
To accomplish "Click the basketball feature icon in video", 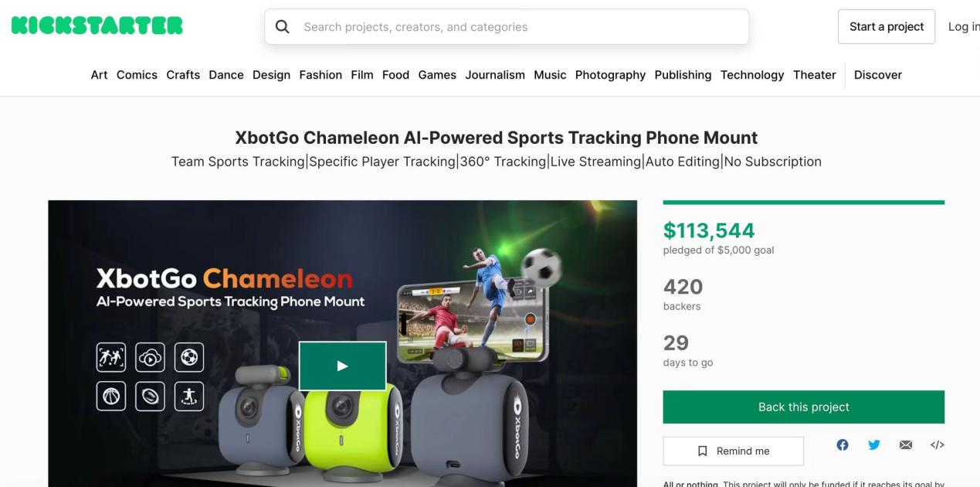I will tap(111, 396).
